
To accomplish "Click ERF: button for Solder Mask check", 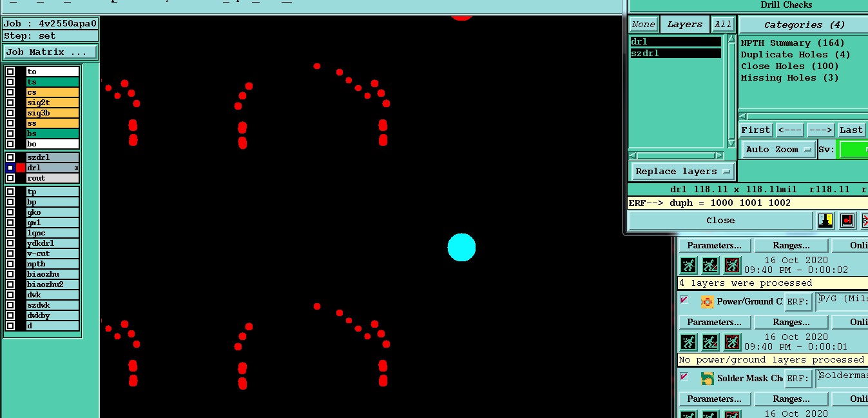I will tap(798, 378).
